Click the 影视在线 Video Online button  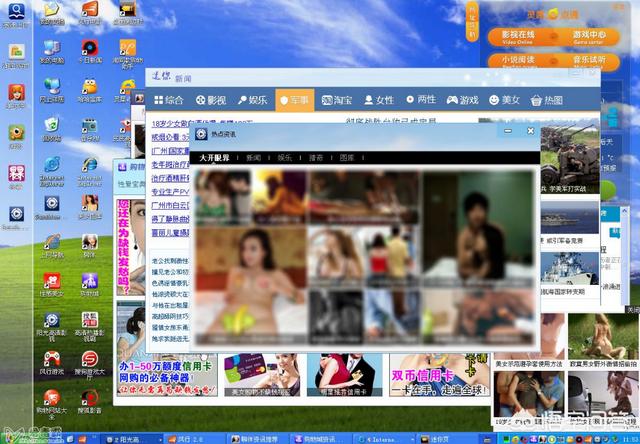(x=519, y=37)
